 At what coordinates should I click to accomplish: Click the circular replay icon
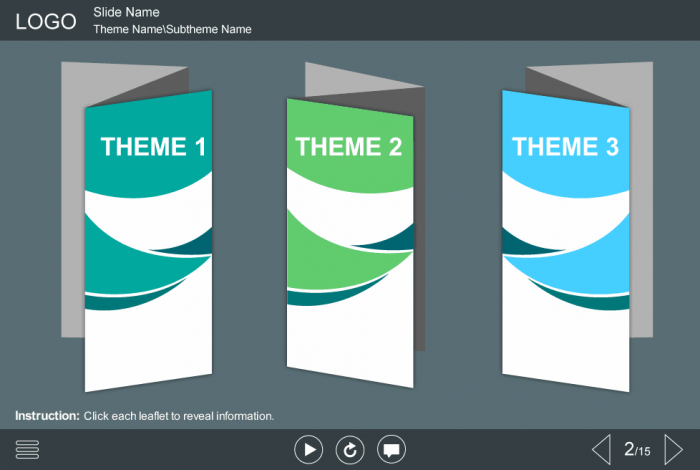coord(350,450)
